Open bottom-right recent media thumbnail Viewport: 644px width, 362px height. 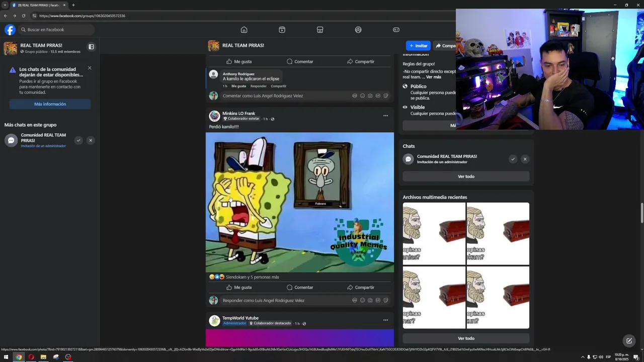point(498,297)
